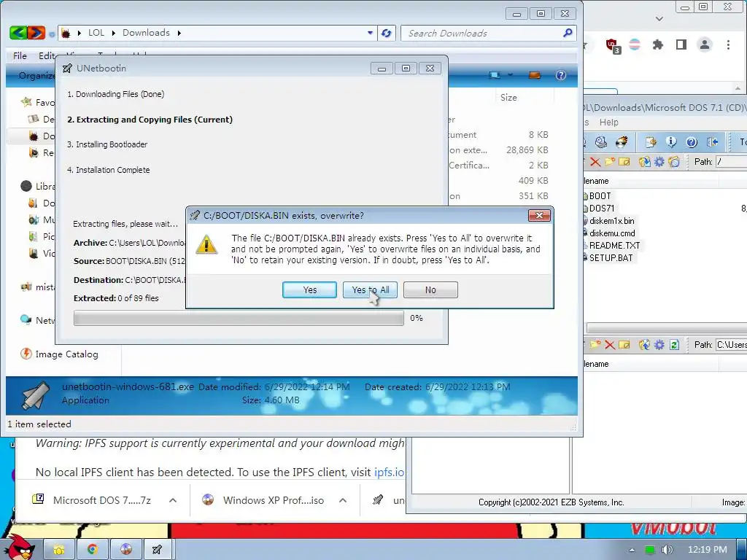Click green refresh icon in local toolbar
The width and height of the screenshot is (747, 560).
tap(674, 345)
